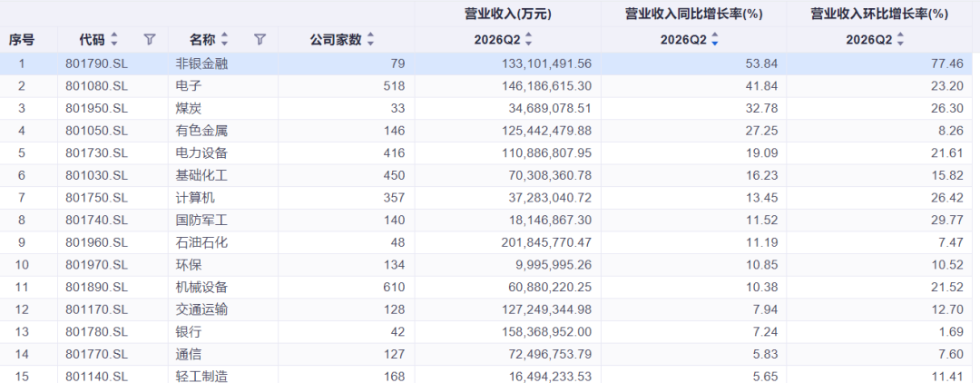This screenshot has width=980, height=383.
Task: Click row number 12 for 交通运输
Action: [x=21, y=309]
